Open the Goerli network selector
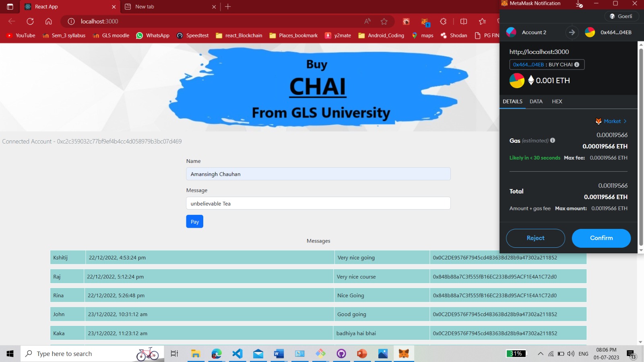This screenshot has height=362, width=644. [621, 16]
